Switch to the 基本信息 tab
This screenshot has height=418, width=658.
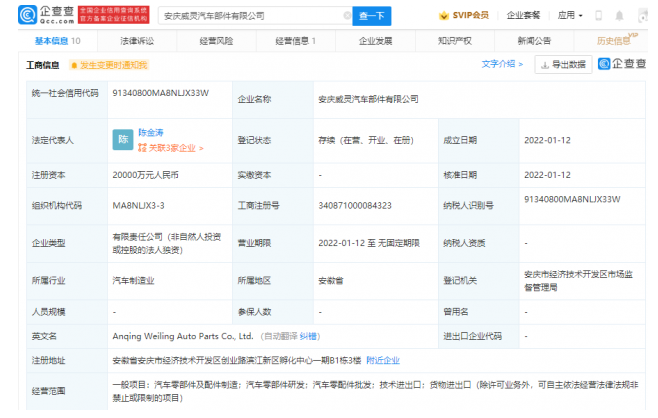coord(57,41)
